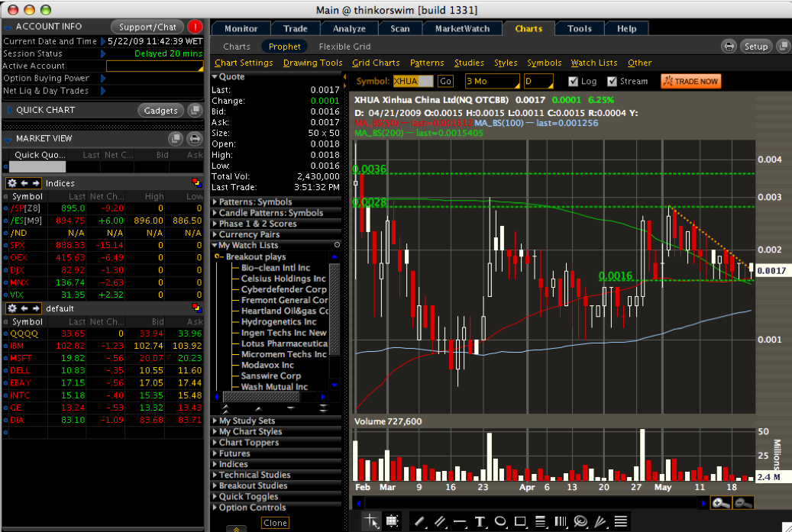The width and height of the screenshot is (792, 532).
Task: Toggle the Log scale checkbox
Action: [573, 81]
